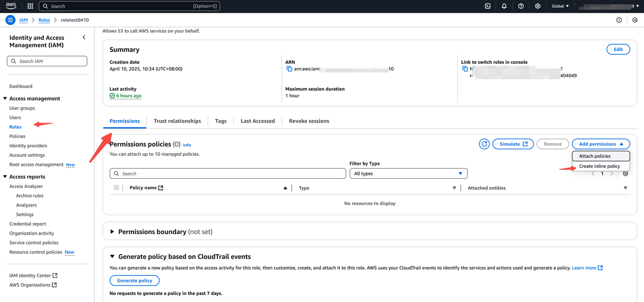
Task: Switch to the Trust relationships tab
Action: coord(177,121)
